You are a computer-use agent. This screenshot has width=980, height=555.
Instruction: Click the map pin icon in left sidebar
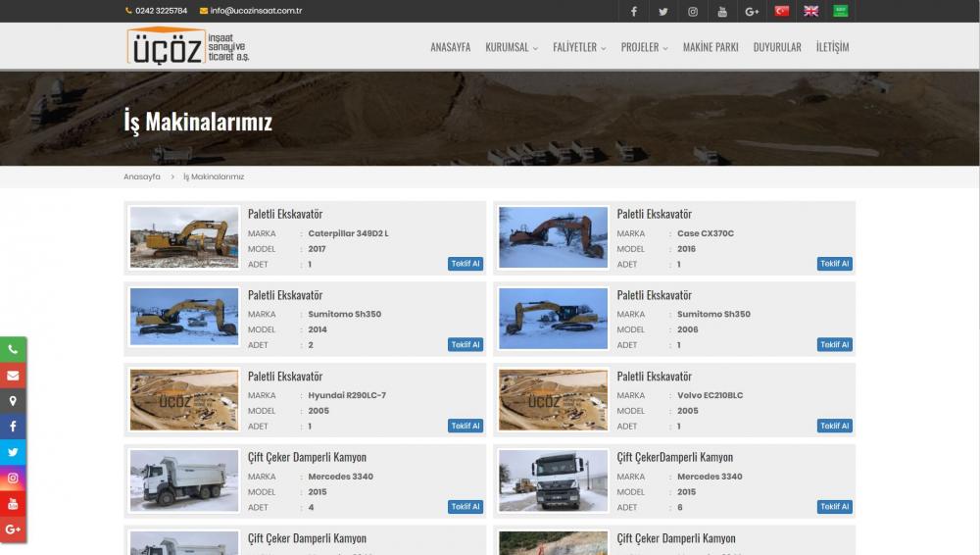coord(13,401)
